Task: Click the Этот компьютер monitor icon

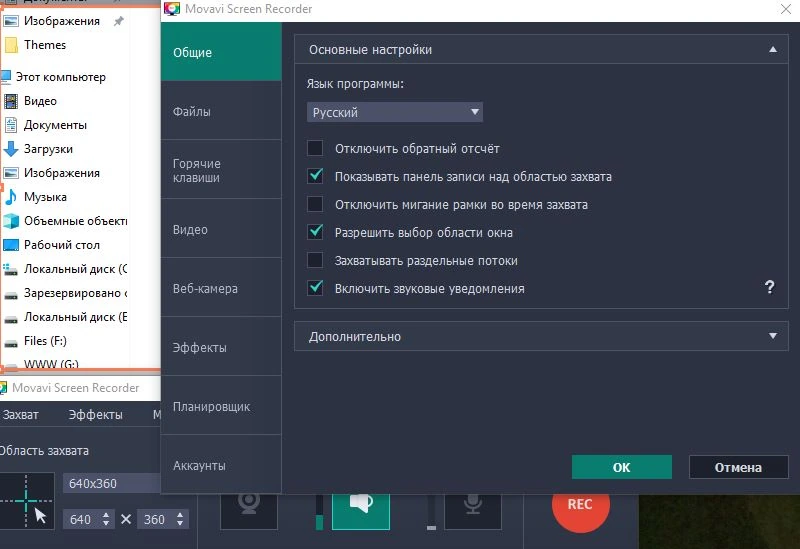Action: point(6,77)
